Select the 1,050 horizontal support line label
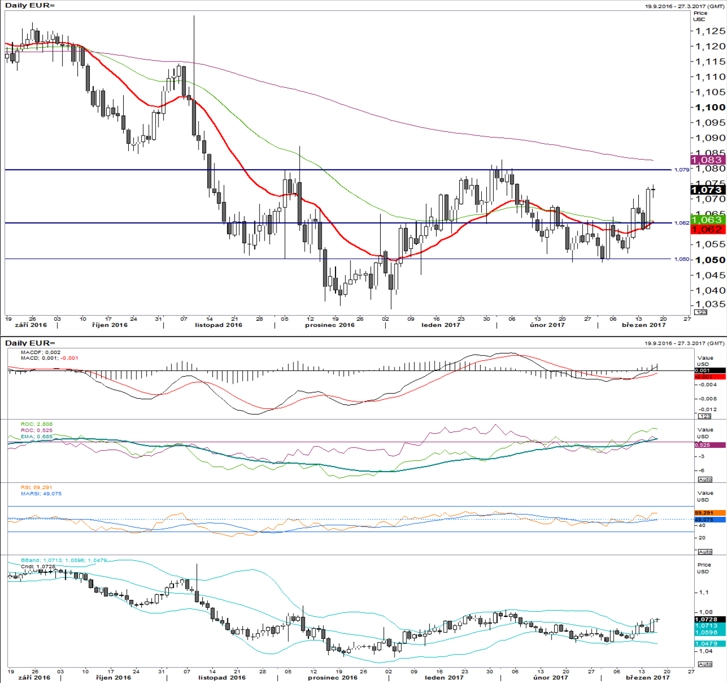Viewport: 727px width, 683px height. 681,259
